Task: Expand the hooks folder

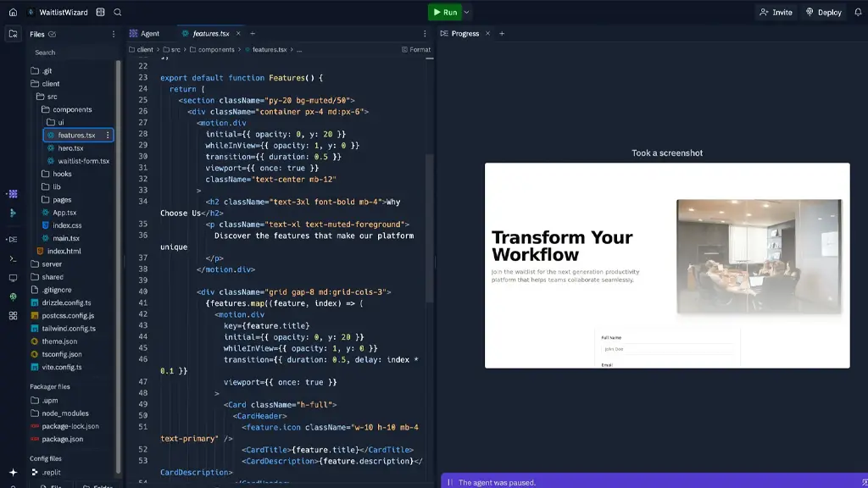Action: 57,174
